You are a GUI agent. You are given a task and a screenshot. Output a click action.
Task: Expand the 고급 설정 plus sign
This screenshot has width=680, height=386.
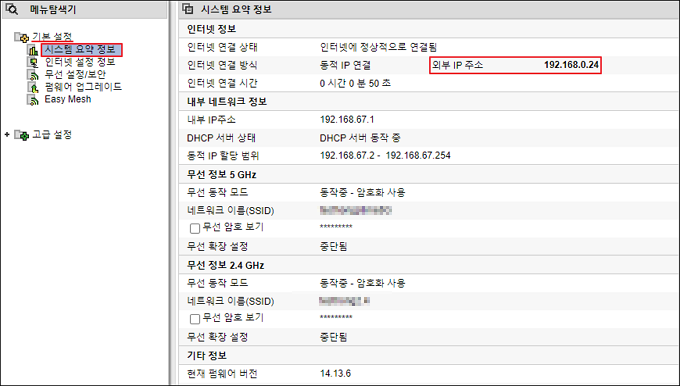coord(7,135)
